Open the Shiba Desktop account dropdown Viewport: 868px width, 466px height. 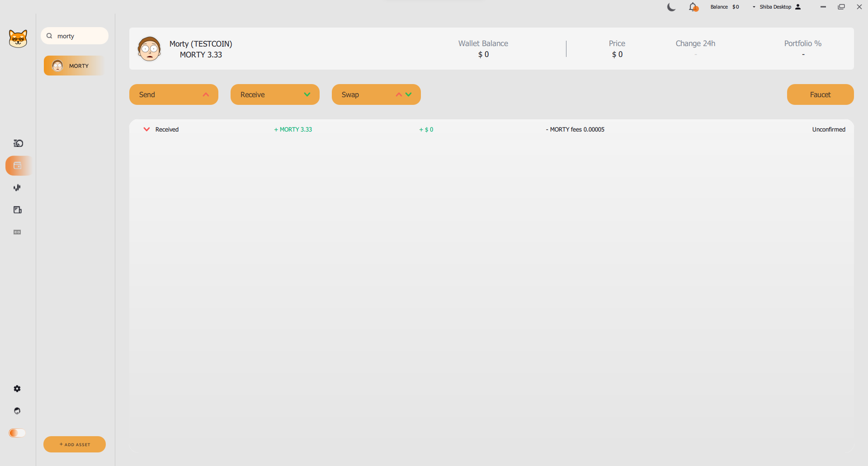point(776,7)
